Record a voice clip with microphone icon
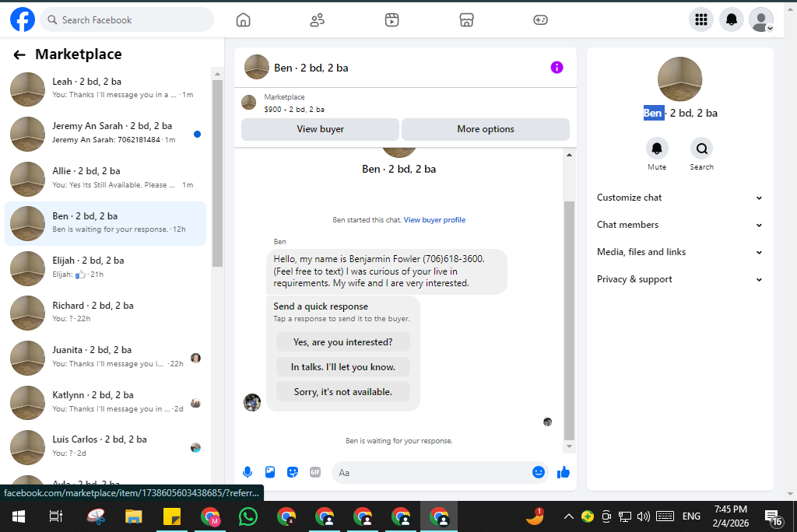Viewport: 797px width, 532px height. point(248,473)
